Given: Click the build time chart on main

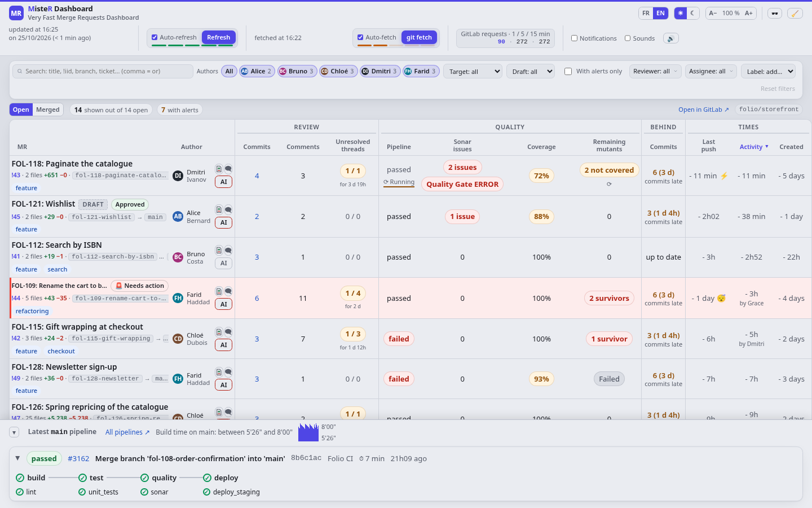Looking at the screenshot, I should point(308,432).
